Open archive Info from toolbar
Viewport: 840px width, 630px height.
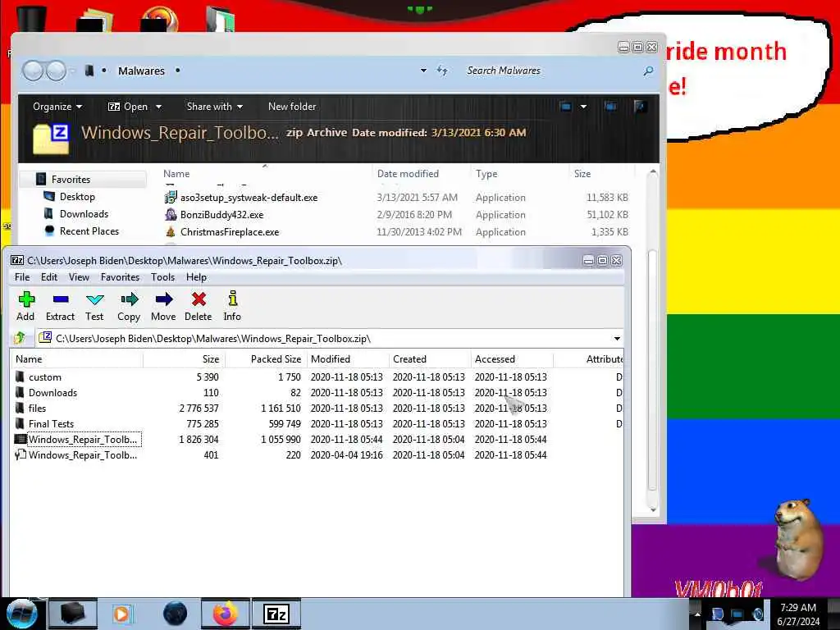pos(232,307)
